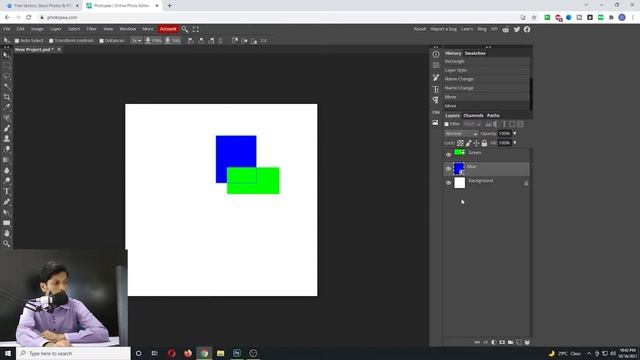Open the image preview panel icon
Screen dimensions: 640x360
pyautogui.click(x=436, y=122)
